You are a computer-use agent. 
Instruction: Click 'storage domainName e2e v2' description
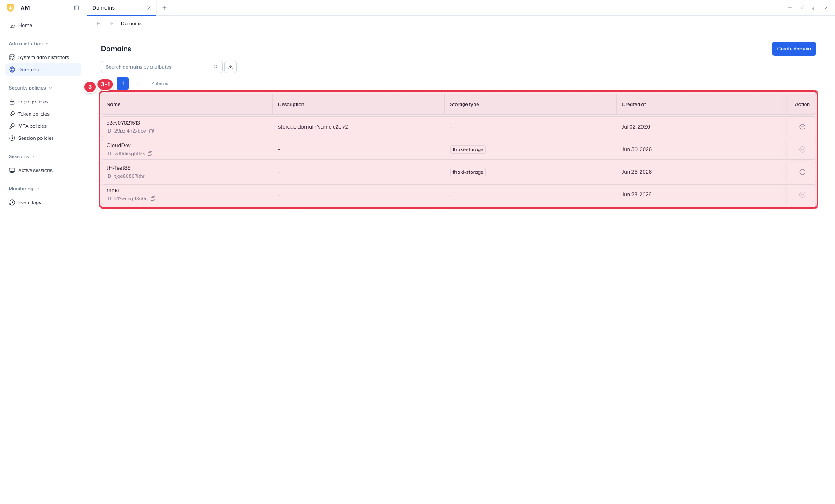click(313, 127)
